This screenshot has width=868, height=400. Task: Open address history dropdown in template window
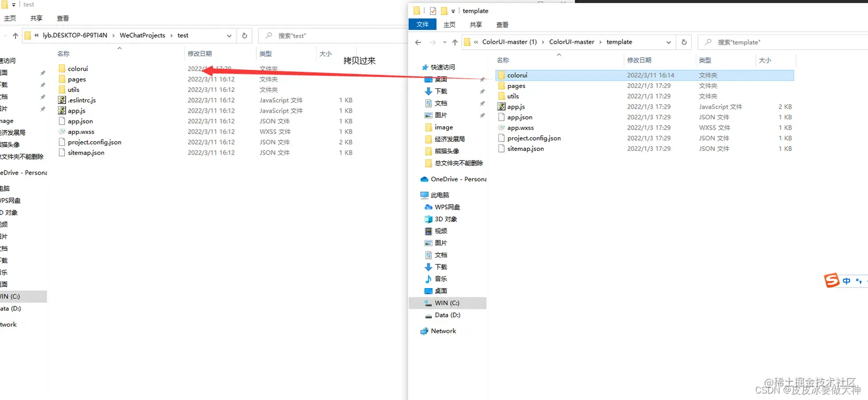(669, 42)
